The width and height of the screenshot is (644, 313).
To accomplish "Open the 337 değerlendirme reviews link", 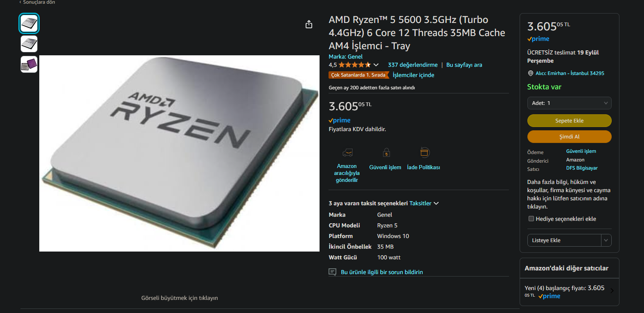I will click(413, 65).
